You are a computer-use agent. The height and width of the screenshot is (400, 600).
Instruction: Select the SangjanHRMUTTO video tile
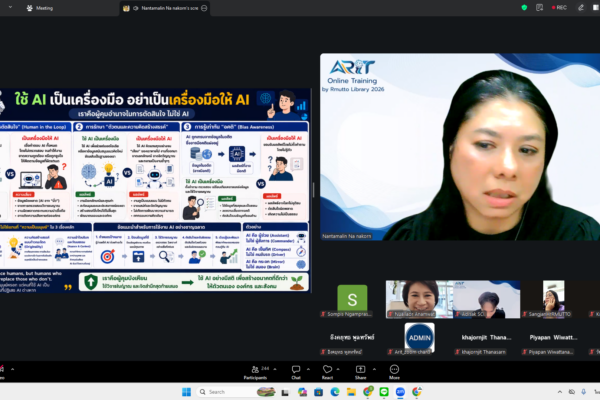(553, 299)
